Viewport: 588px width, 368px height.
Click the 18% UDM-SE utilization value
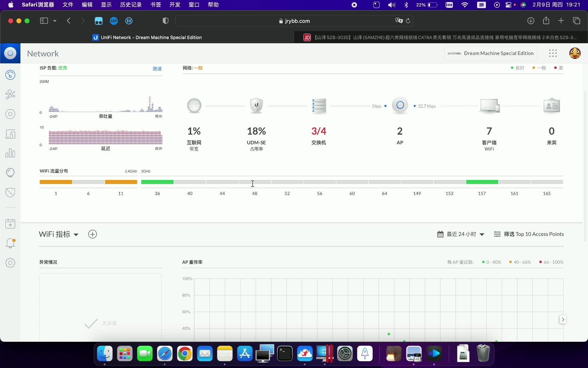point(256,131)
